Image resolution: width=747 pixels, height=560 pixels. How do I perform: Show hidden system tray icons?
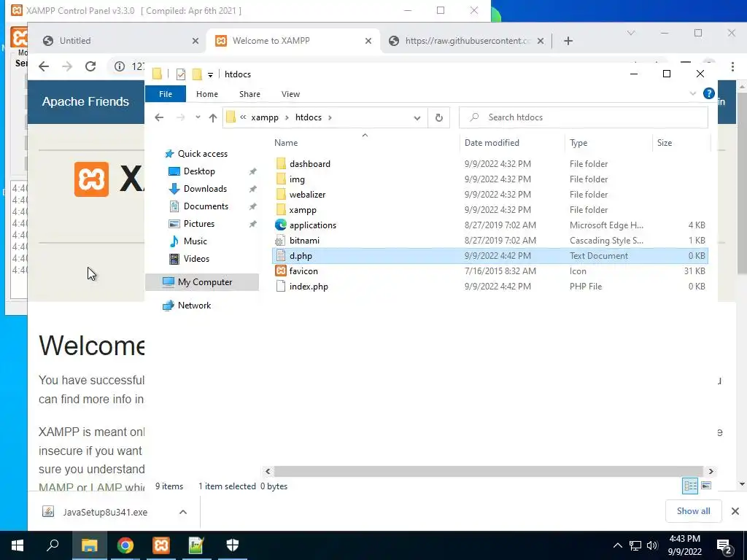(617, 545)
